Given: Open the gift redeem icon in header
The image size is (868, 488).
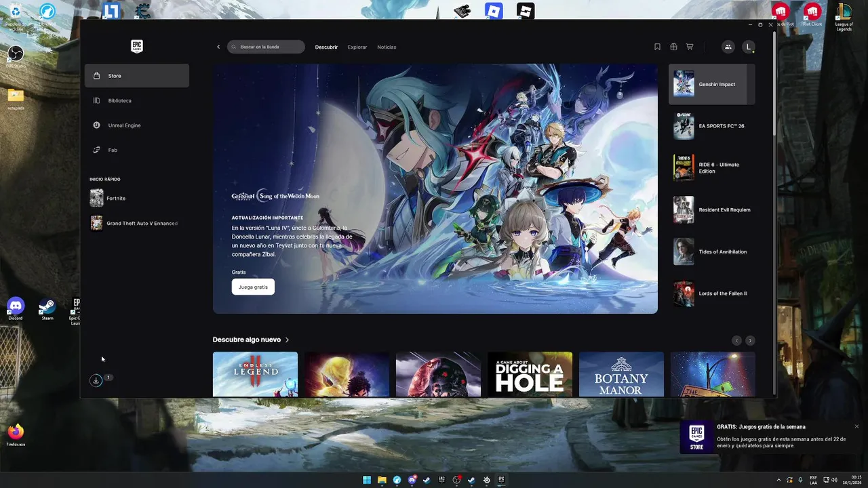Looking at the screenshot, I should click(x=673, y=47).
